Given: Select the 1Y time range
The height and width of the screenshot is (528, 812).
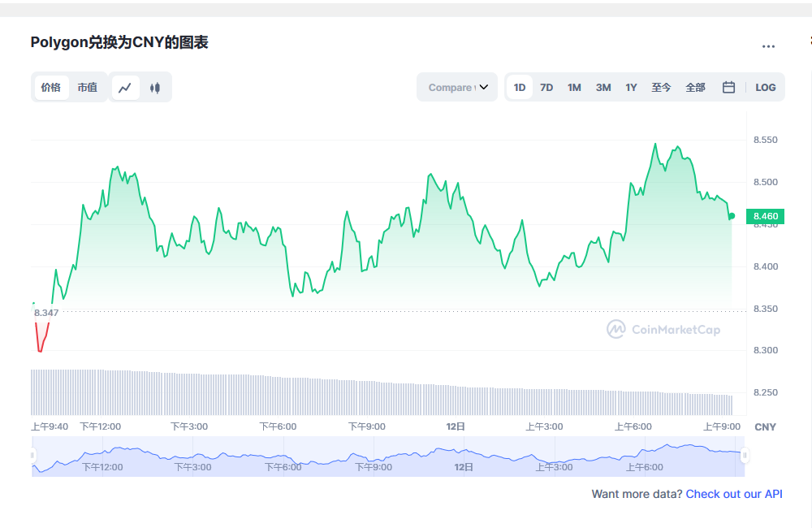Looking at the screenshot, I should (x=631, y=88).
